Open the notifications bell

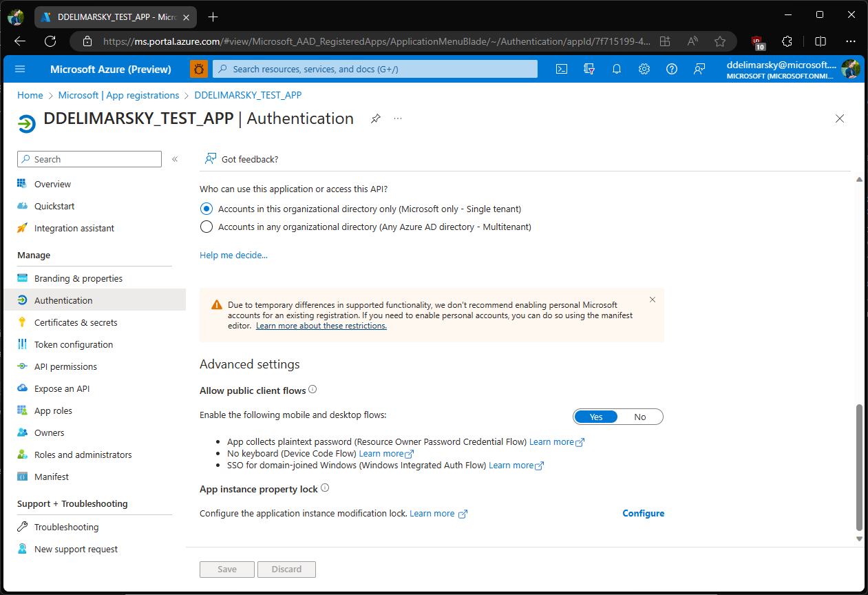(x=616, y=69)
